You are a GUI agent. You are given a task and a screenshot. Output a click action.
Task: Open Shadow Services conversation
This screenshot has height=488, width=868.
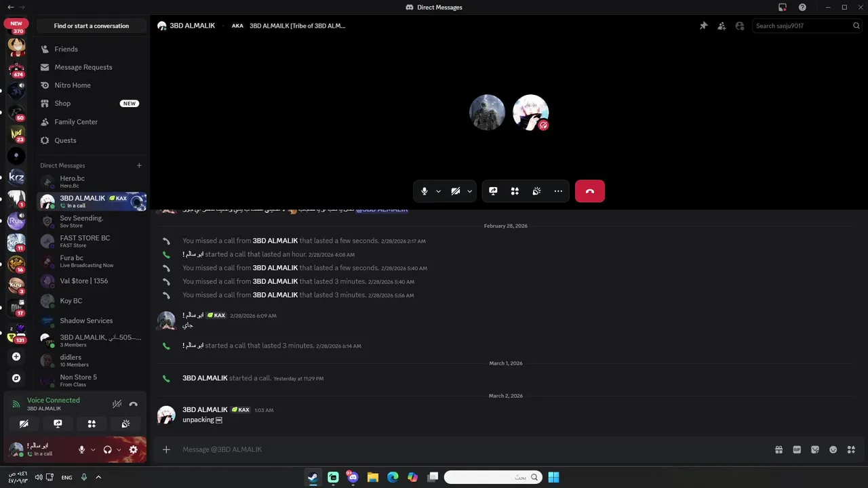(92, 321)
